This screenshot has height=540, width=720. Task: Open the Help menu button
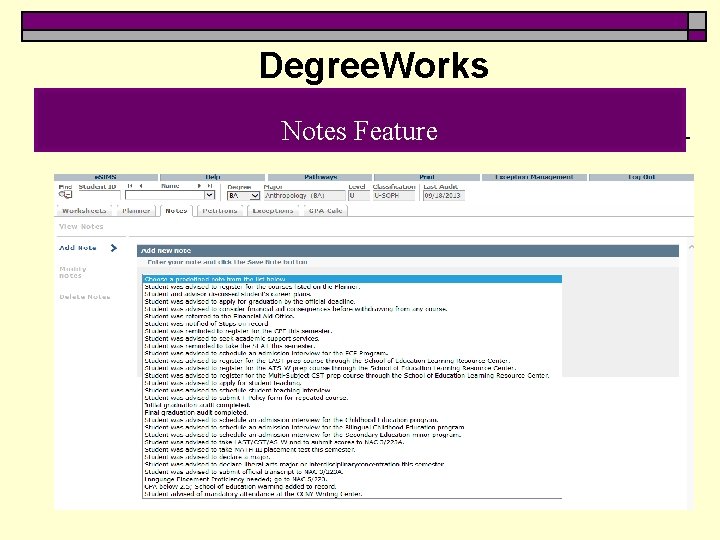pos(213,177)
